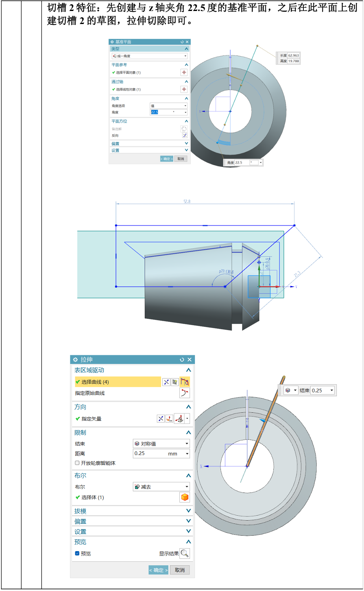
Task: Reset the 基准平面 dialog
Action: 182,42
